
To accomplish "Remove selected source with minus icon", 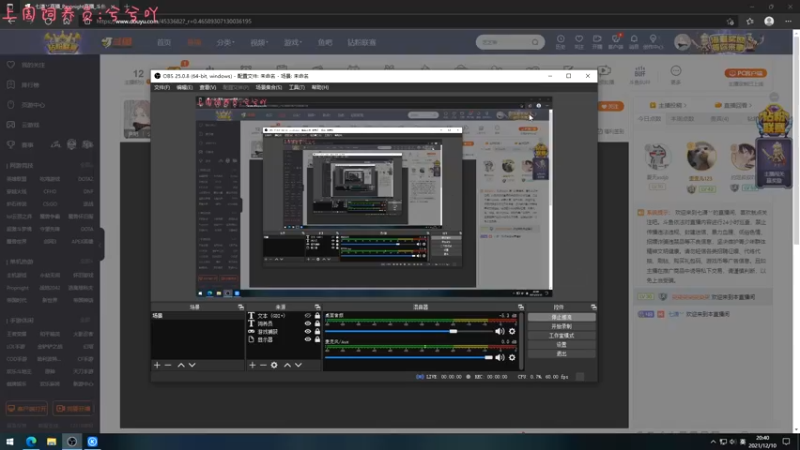I will click(x=263, y=365).
